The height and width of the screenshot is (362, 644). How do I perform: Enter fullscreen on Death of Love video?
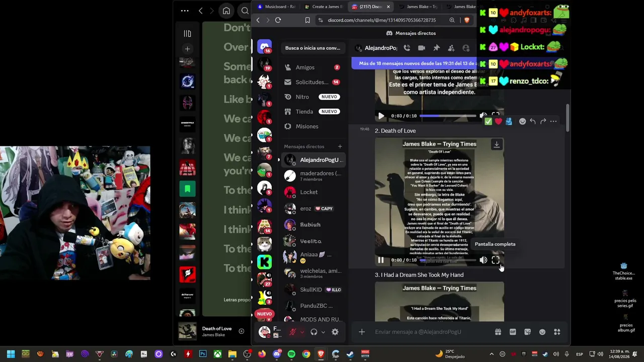(496, 260)
